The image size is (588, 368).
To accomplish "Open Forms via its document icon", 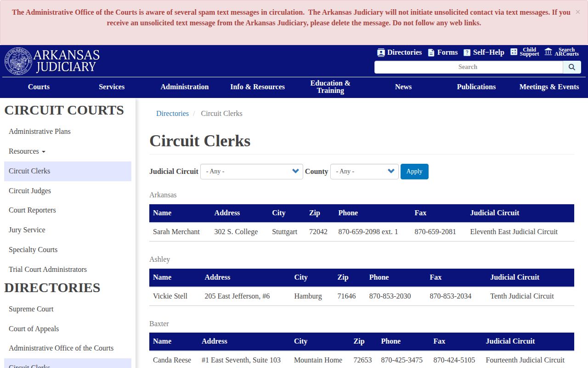I will point(431,52).
